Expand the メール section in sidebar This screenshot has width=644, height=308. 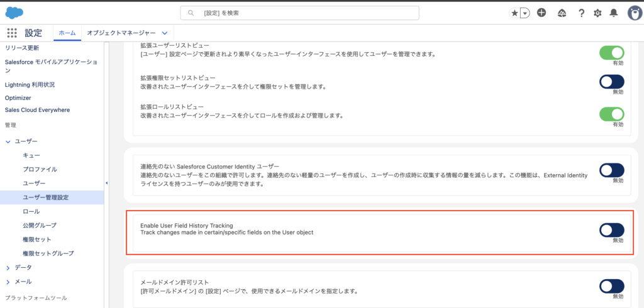pos(8,282)
